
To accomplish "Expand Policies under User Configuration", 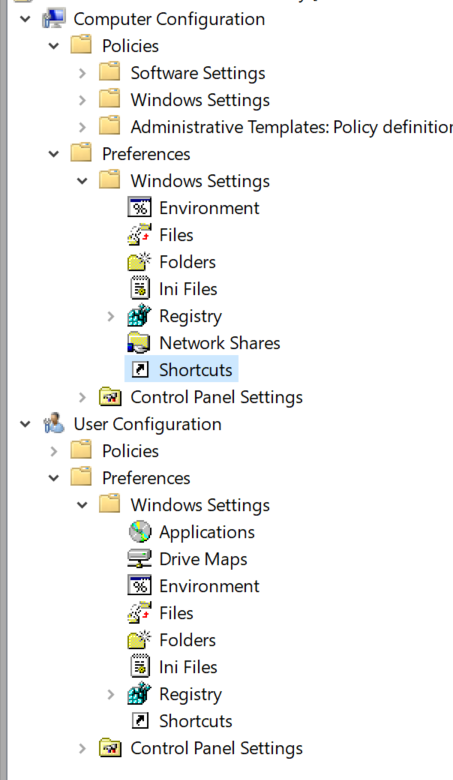I will (x=54, y=451).
